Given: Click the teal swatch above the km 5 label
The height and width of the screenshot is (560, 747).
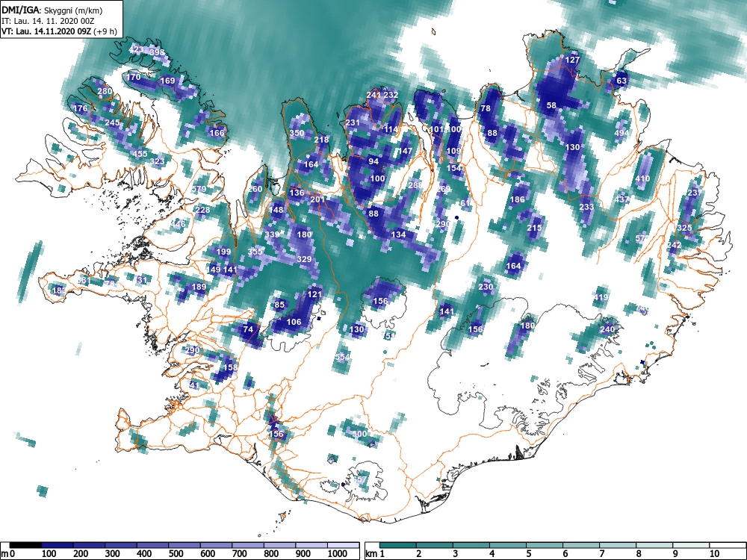Looking at the screenshot, I should coord(545,545).
